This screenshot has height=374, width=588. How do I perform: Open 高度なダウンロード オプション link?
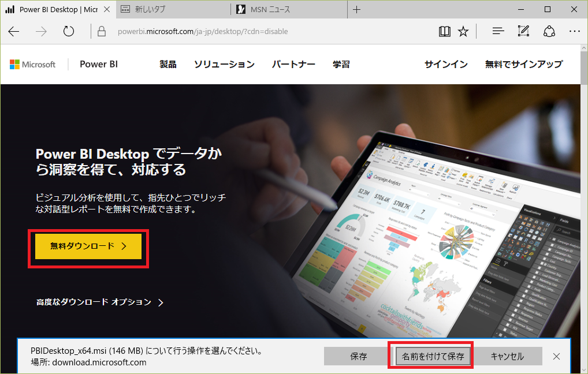pyautogui.click(x=100, y=302)
